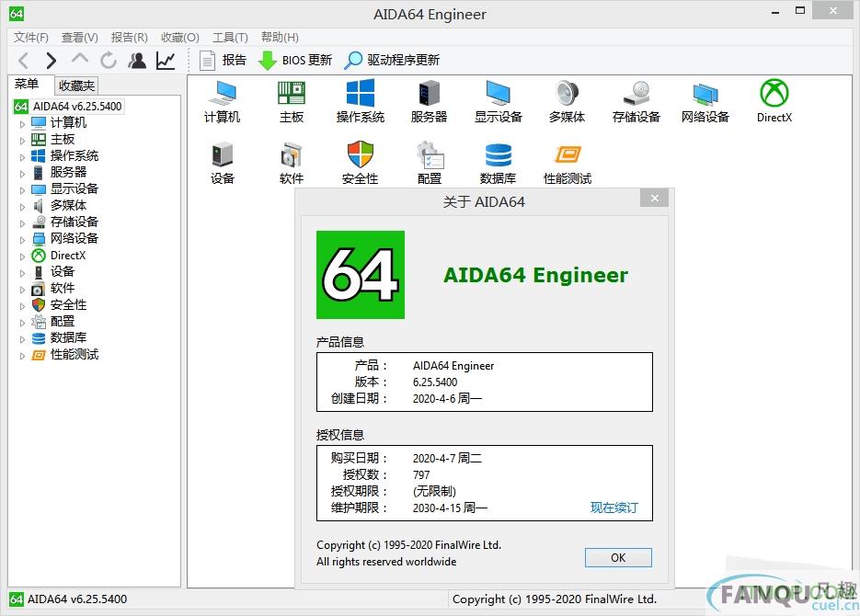Open the 设备 device icon in main panel

tap(223, 163)
